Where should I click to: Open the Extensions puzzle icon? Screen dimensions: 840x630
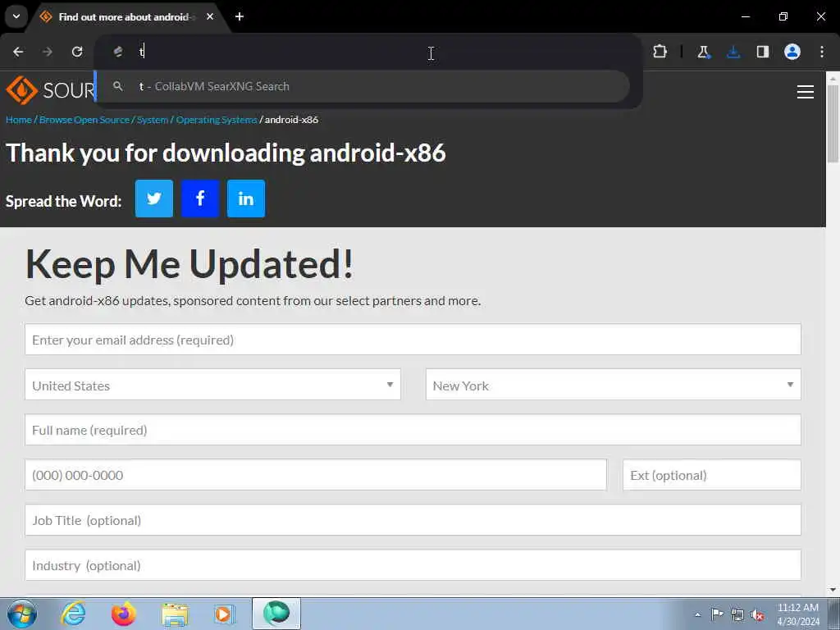pyautogui.click(x=660, y=52)
